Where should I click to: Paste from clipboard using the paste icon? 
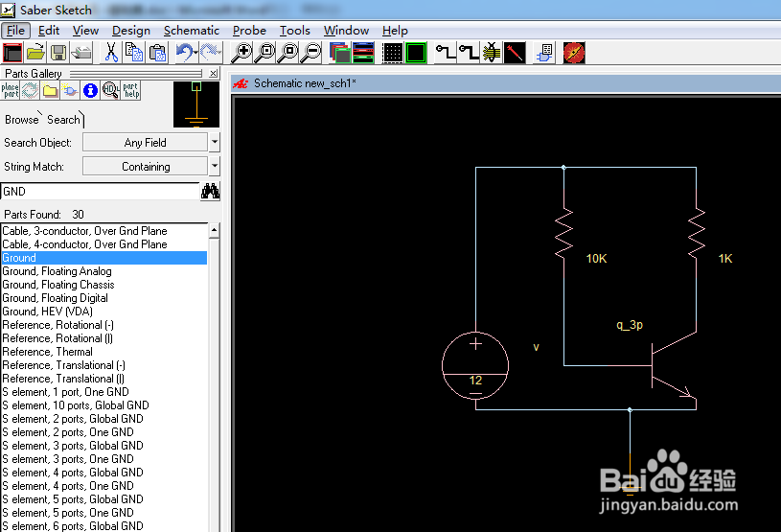(157, 53)
